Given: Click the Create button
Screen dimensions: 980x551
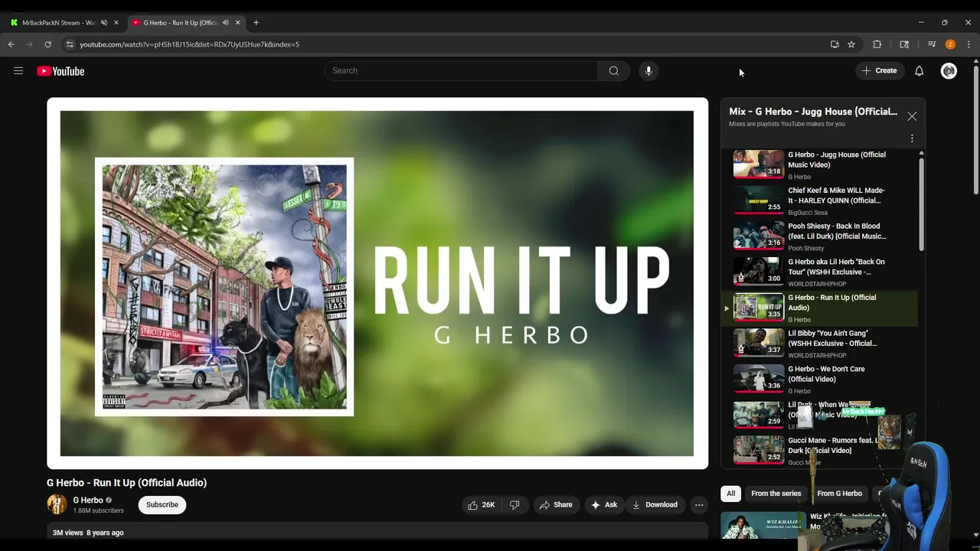Looking at the screenshot, I should pos(879,70).
